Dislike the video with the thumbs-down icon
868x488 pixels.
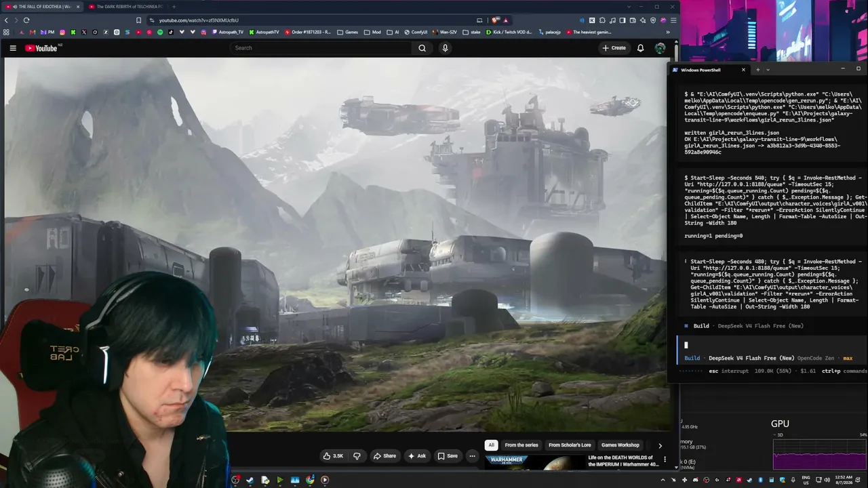coord(357,456)
